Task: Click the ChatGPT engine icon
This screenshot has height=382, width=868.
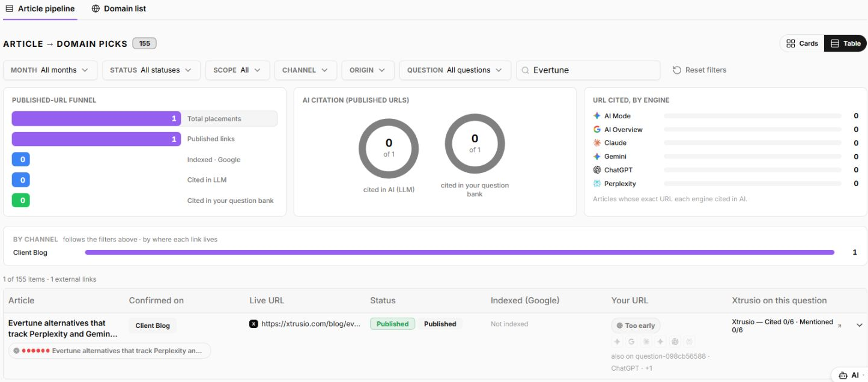Action: 596,170
